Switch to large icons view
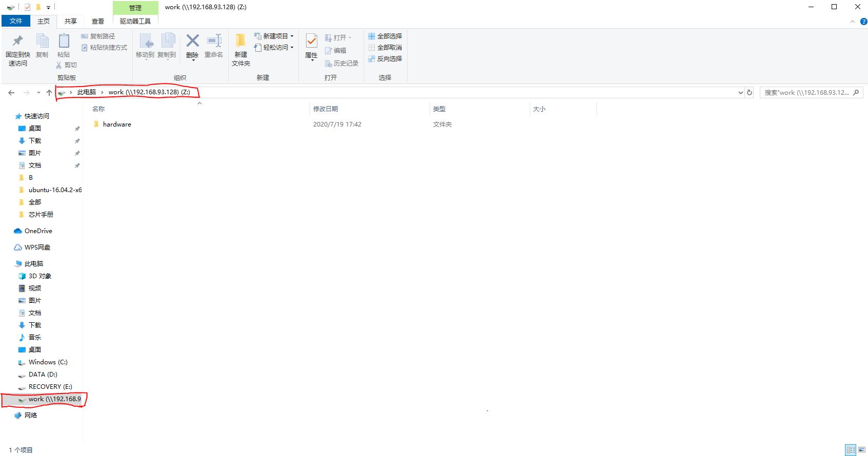868x456 pixels. click(x=862, y=450)
